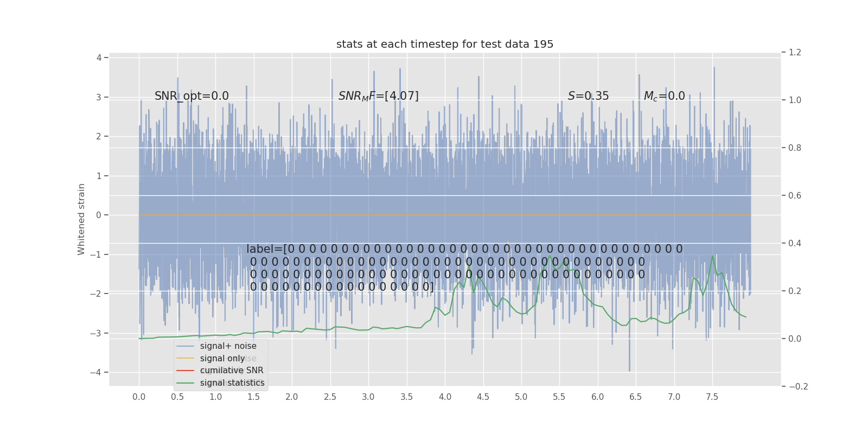Click the 'Whitened strain' y-axis label
This screenshot has width=868, height=434.
point(81,219)
